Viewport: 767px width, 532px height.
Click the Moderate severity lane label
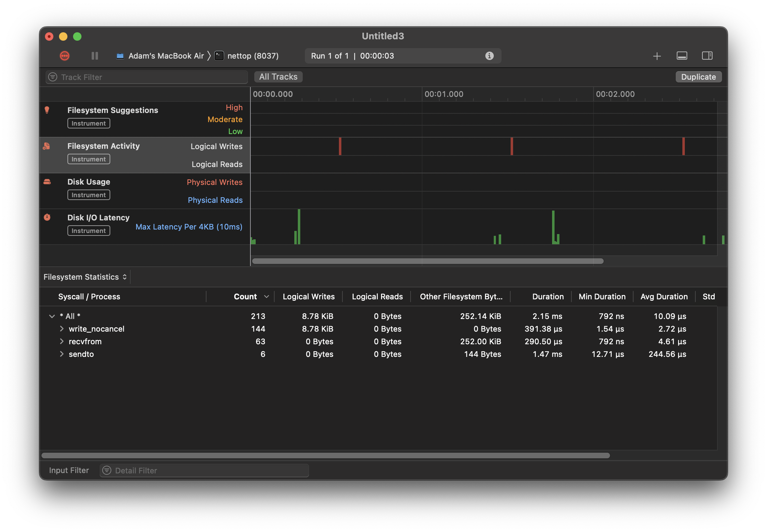pos(225,119)
